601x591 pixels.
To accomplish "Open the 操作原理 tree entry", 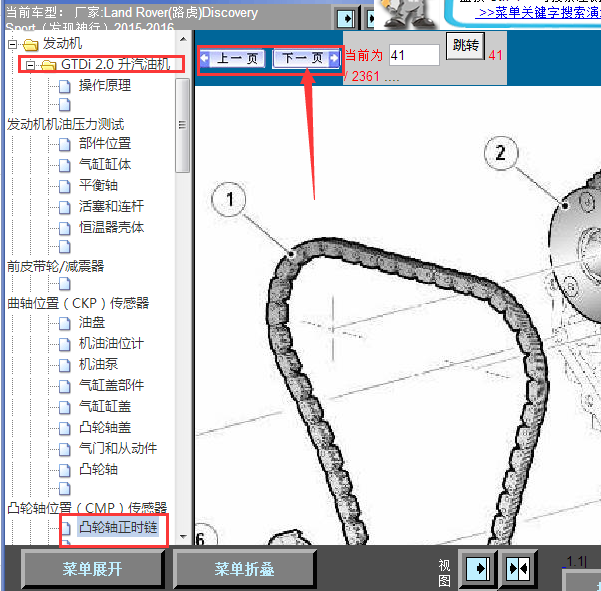I will click(x=105, y=85).
